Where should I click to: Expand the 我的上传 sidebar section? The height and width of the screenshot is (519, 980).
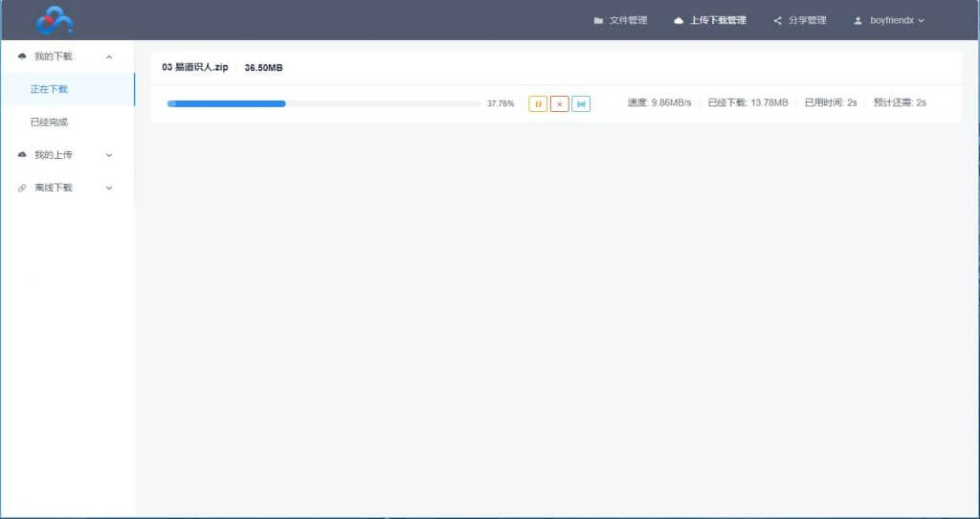tap(109, 154)
